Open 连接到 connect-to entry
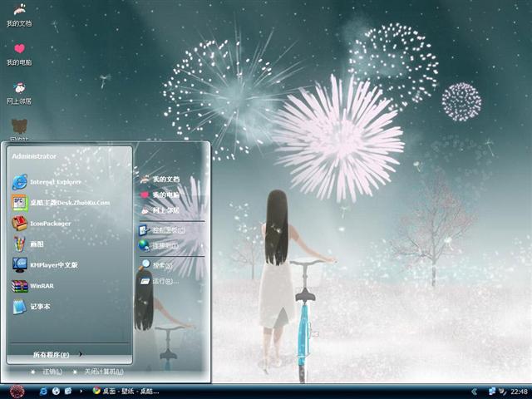Screen dimensions: 532x399 click(x=159, y=245)
